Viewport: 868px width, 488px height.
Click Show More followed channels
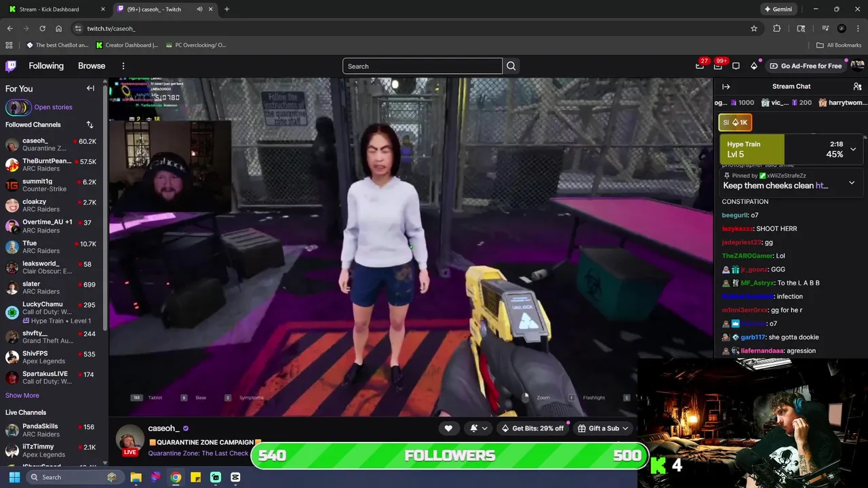(22, 395)
